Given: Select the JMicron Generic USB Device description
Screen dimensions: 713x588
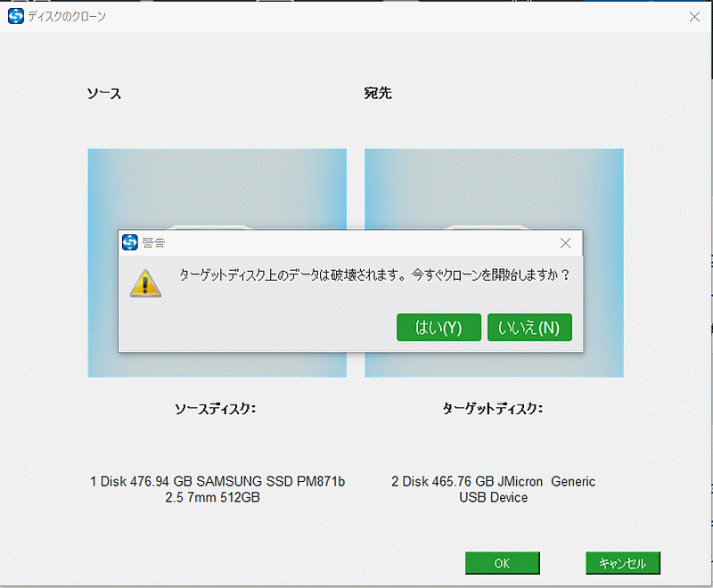Looking at the screenshot, I should (494, 489).
